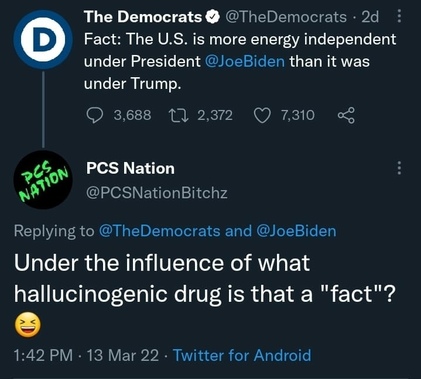421x379 pixels.
Task: Open PCS Nation profile avatar
Action: 43,180
